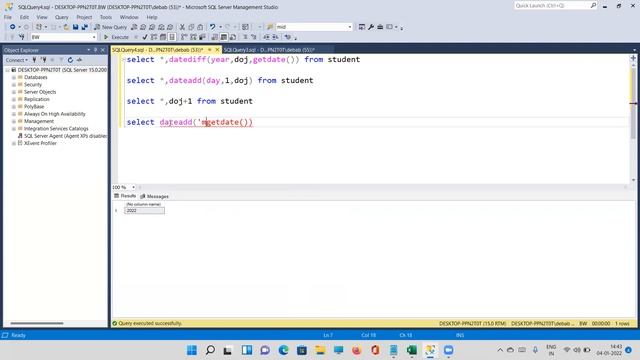Screen dimensions: 640x360
Task: Open the Tools menu
Action: tap(106, 17)
